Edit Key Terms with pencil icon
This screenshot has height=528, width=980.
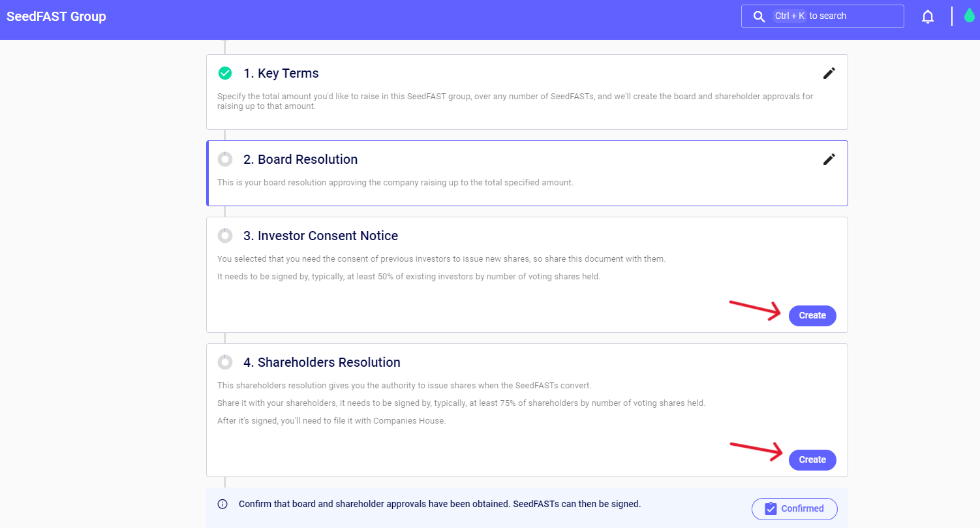point(829,73)
